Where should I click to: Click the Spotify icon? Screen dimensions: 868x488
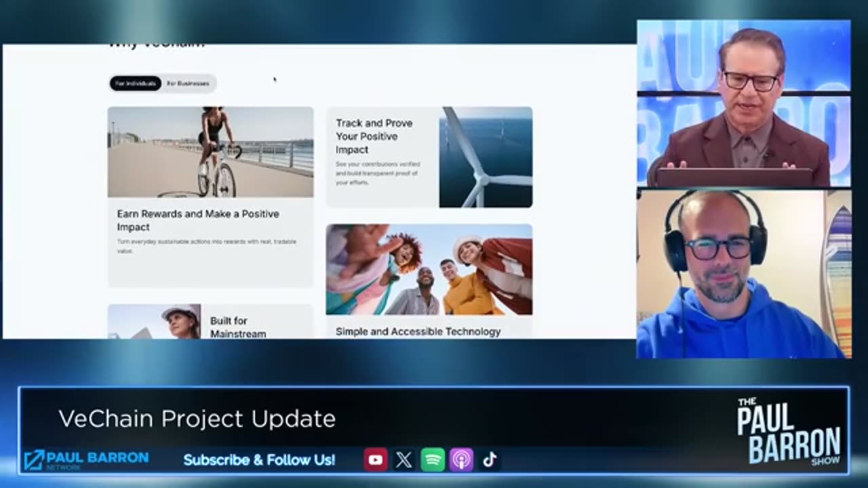tap(433, 460)
